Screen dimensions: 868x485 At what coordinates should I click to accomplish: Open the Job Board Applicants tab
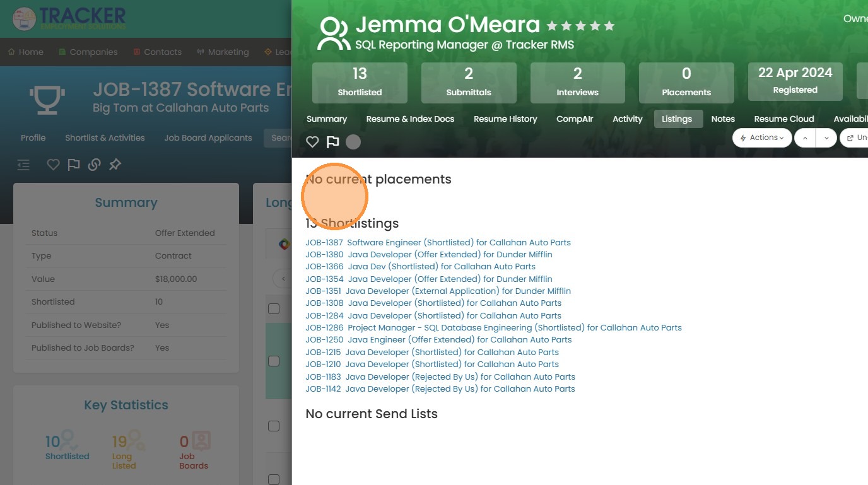coord(208,137)
